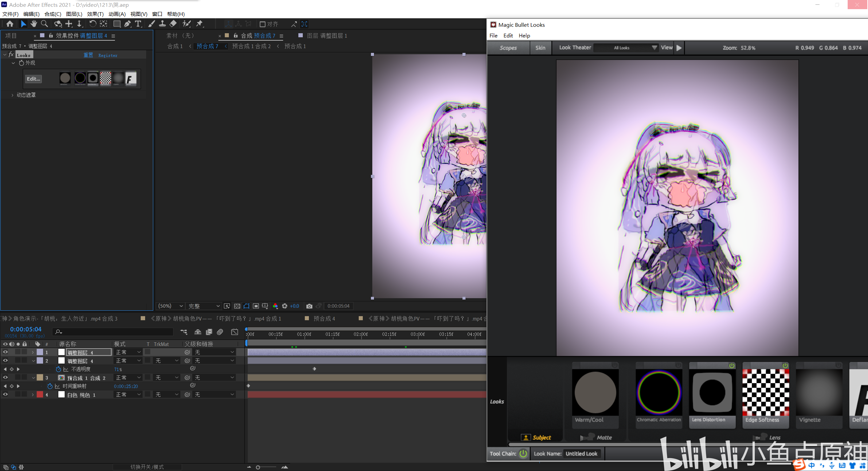868x471 pixels.
Task: Click the Edit... button in Looks effect
Action: [x=34, y=79]
